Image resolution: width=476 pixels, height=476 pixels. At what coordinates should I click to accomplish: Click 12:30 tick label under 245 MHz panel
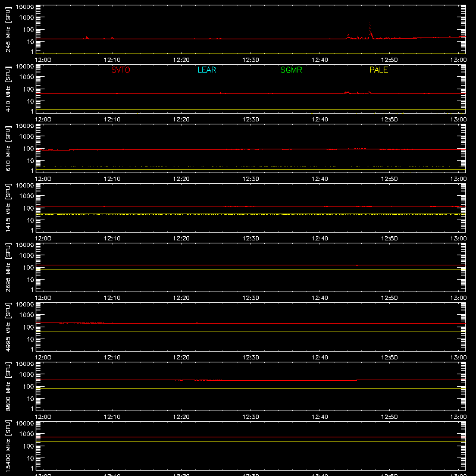coord(250,60)
